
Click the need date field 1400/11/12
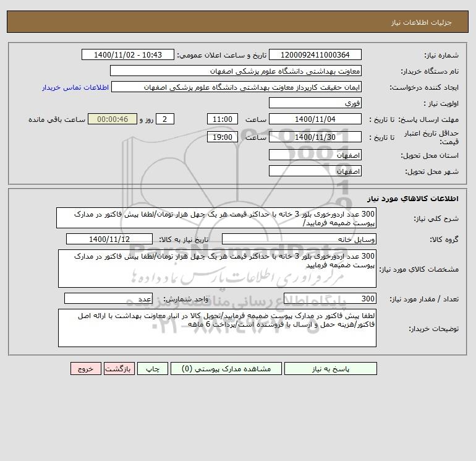click(109, 239)
